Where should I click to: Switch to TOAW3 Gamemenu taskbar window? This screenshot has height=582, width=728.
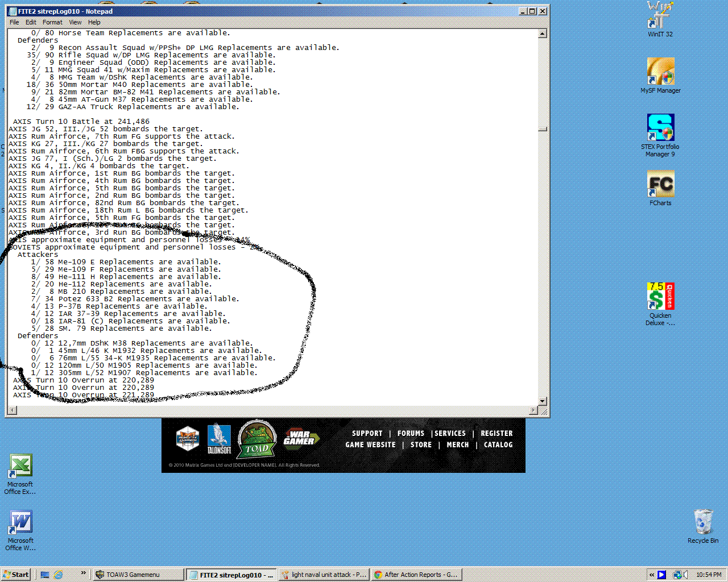coord(138,575)
